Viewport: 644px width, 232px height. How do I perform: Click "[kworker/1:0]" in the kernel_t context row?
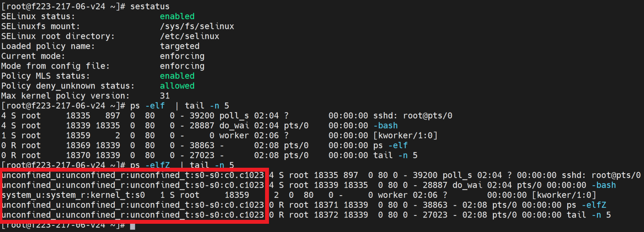click(x=564, y=195)
